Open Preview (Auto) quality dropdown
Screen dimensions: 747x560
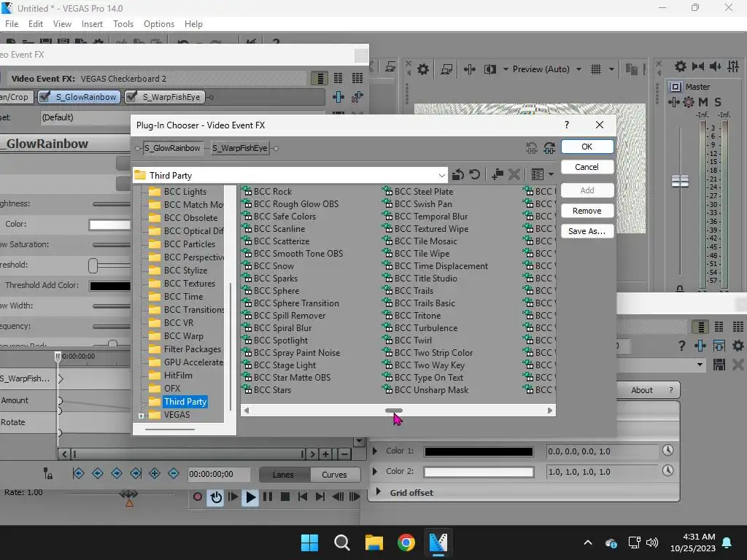click(578, 69)
